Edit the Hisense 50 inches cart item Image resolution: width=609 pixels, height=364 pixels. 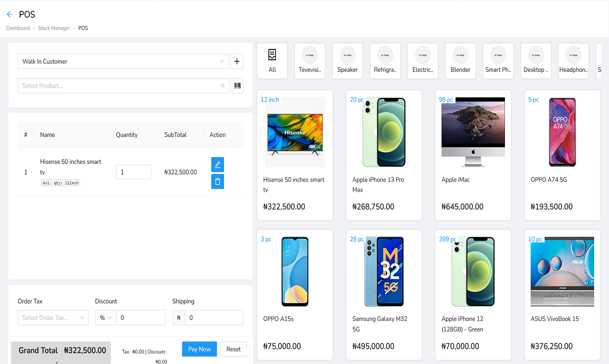(217, 165)
